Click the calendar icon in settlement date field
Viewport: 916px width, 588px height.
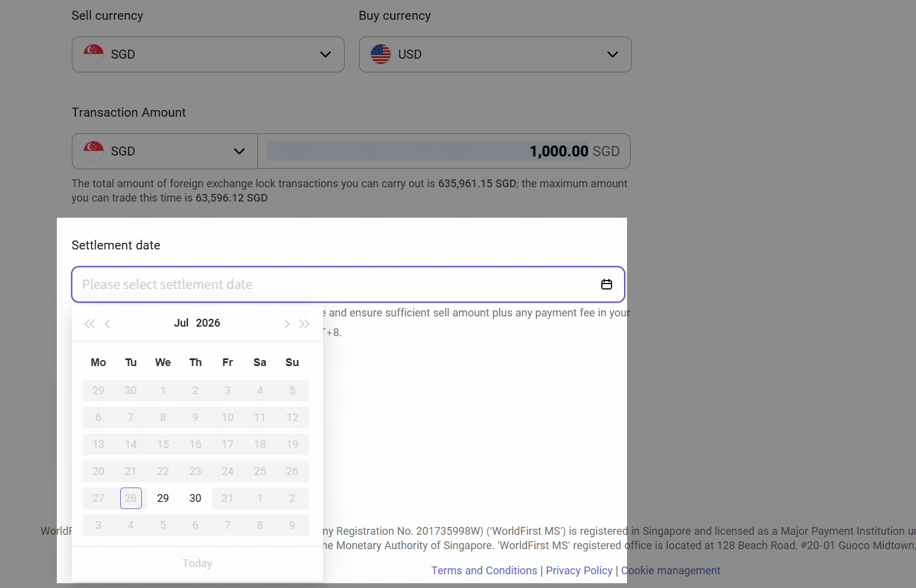point(607,285)
